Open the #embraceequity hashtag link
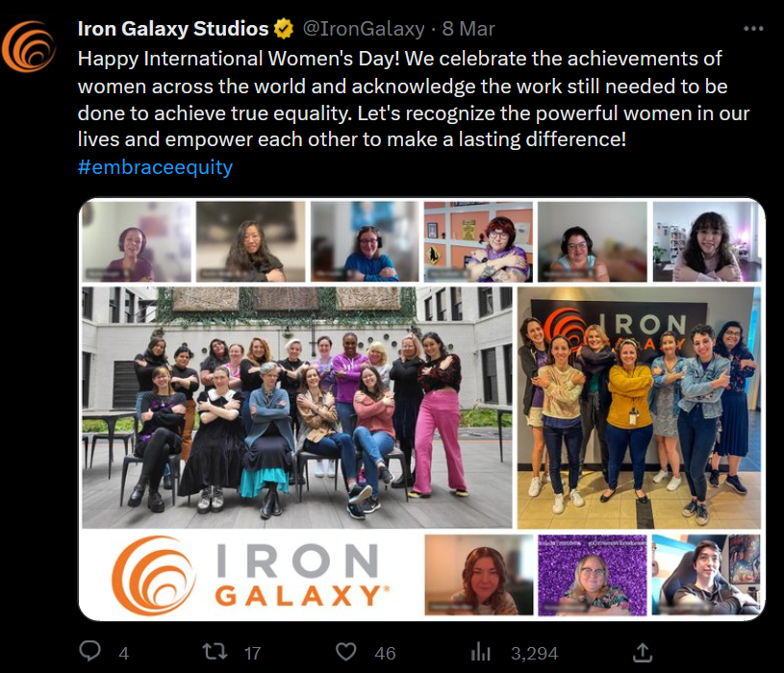Viewport: 784px width, 673px height. pos(155,167)
